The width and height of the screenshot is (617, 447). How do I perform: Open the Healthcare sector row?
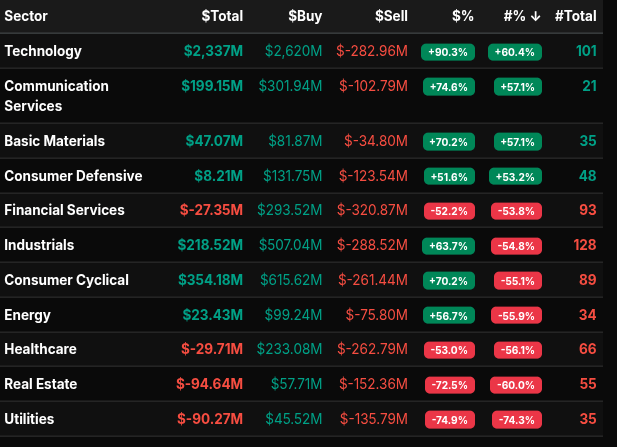(x=40, y=349)
